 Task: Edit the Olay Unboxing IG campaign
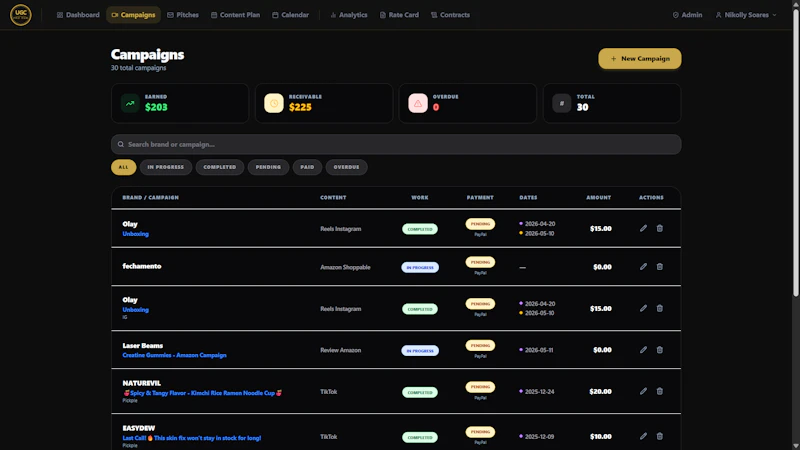coord(643,309)
